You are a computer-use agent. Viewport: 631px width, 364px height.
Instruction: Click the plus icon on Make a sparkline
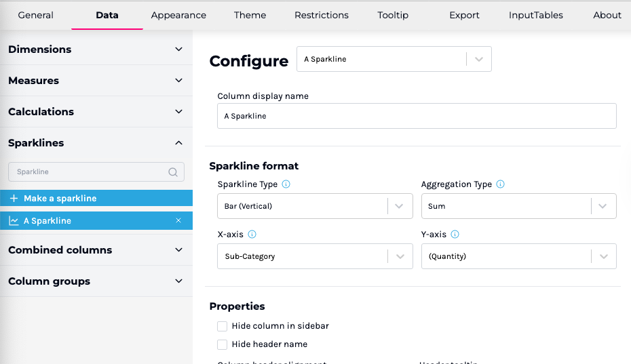click(x=14, y=199)
